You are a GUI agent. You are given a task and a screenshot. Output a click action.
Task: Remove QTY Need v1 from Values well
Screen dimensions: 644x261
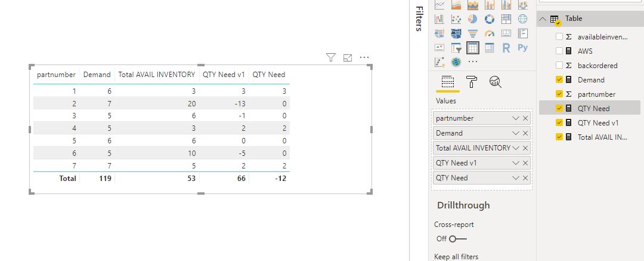(525, 164)
